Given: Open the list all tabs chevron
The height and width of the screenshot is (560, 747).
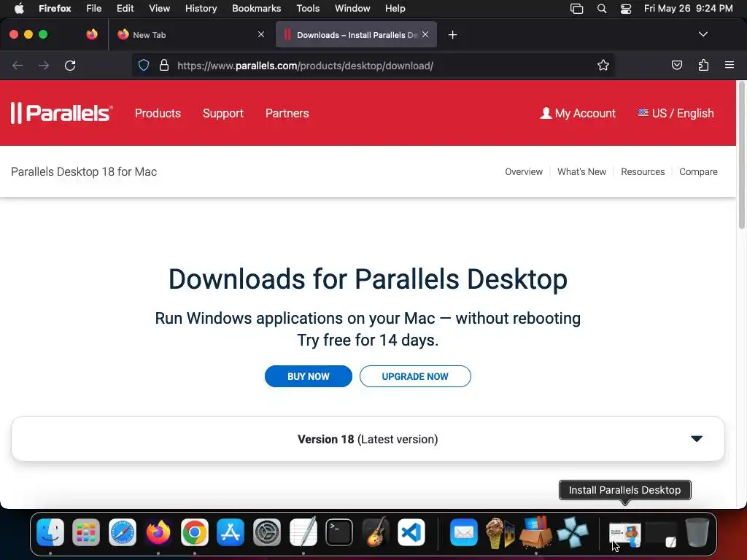Looking at the screenshot, I should [x=703, y=34].
